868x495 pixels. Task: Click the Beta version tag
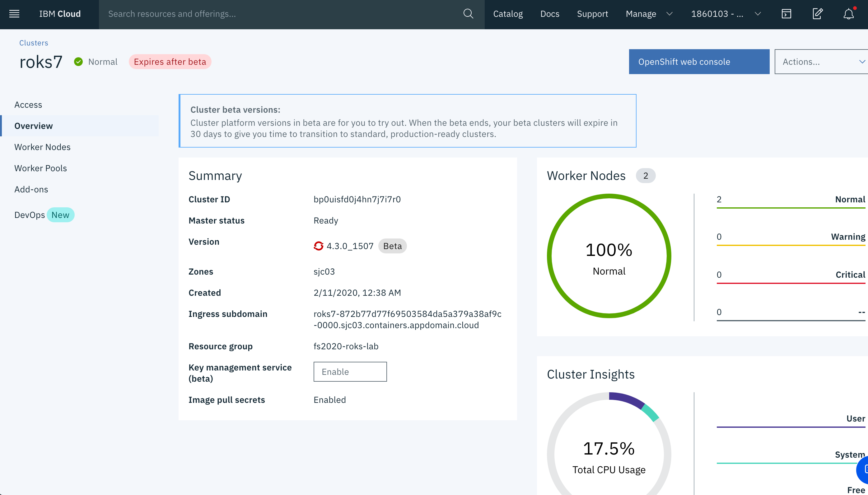click(392, 246)
